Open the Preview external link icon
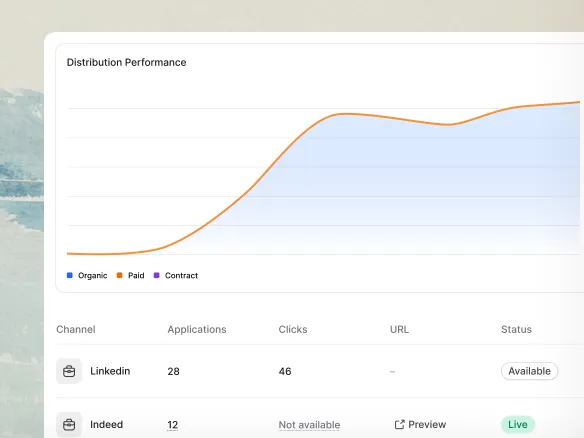The image size is (584, 438). point(399,424)
